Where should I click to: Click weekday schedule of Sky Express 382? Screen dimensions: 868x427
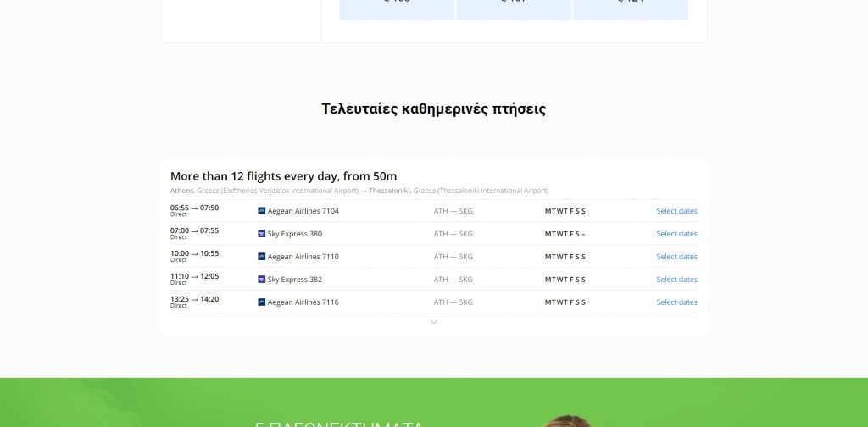coord(565,280)
